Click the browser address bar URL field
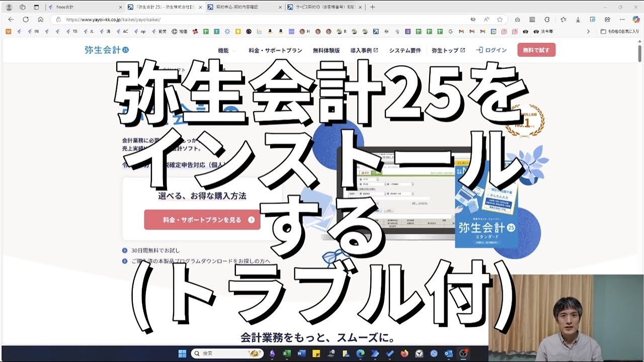This screenshot has width=644, height=362. point(151,19)
